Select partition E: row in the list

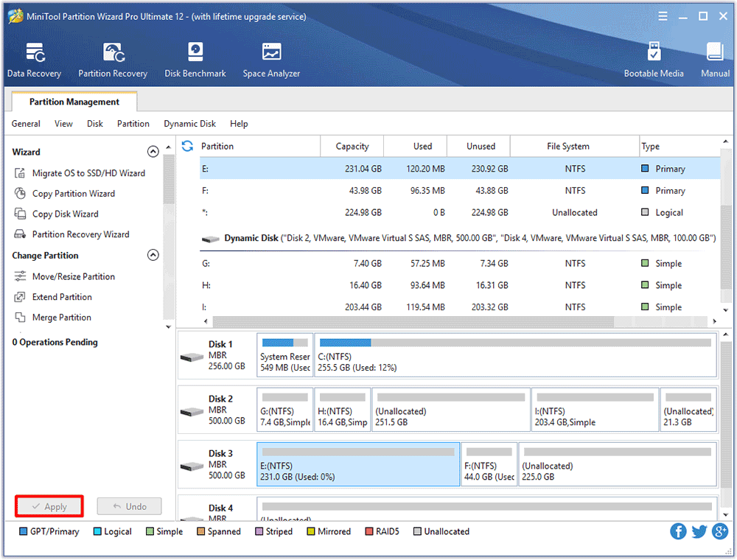point(460,168)
